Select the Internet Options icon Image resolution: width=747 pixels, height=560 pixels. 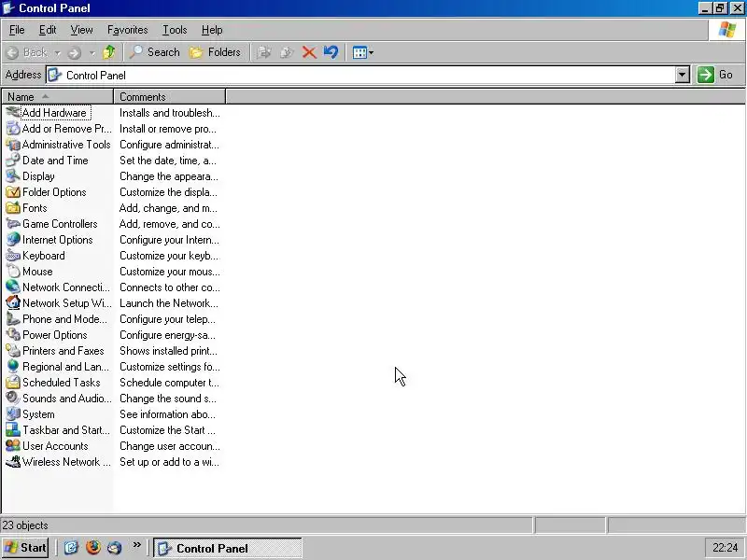point(13,240)
